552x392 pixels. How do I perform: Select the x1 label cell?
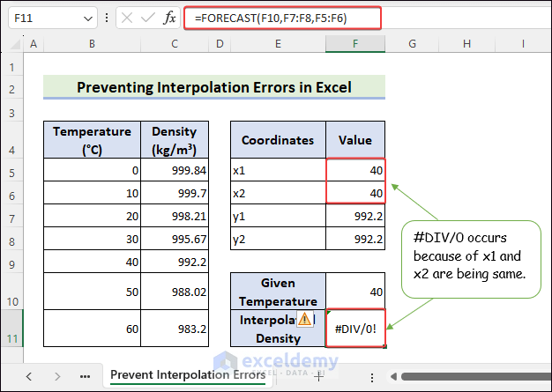click(278, 170)
